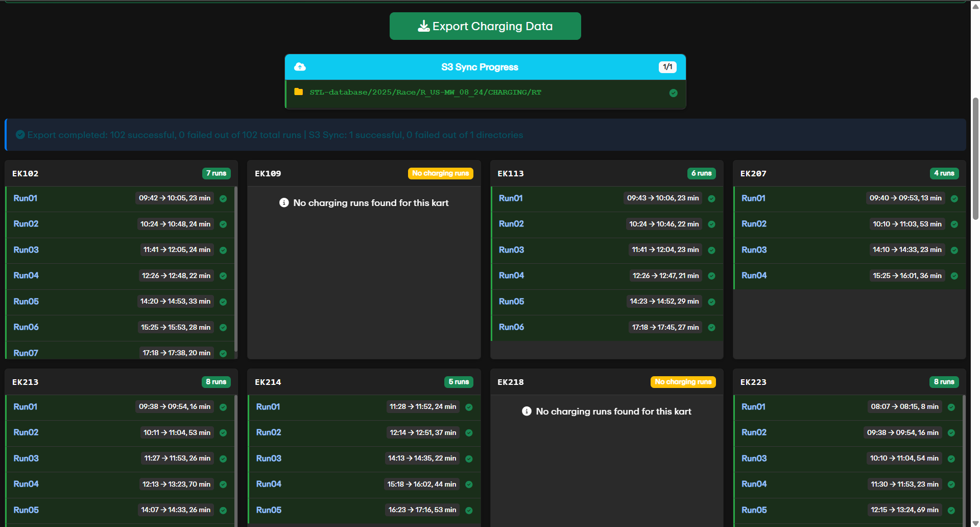
Task: Click the Export Charging Data button
Action: [x=485, y=26]
